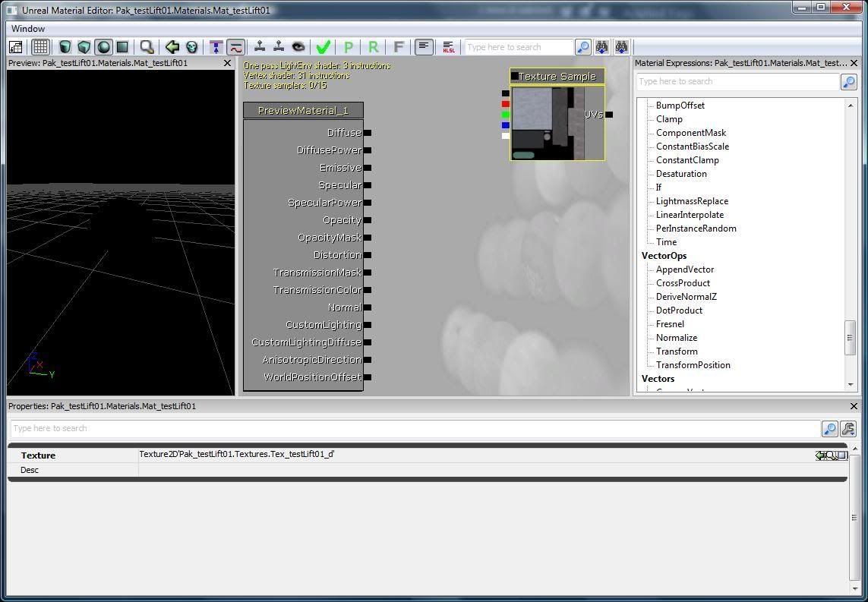Select LinearInterpolate in the expressions list
Screen dimensions: 868x602
[x=690, y=215]
